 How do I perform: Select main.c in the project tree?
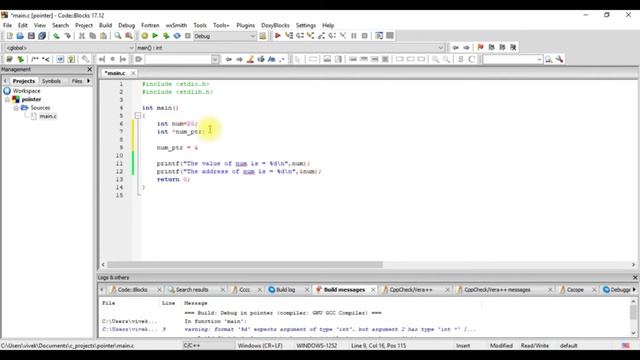coord(48,116)
